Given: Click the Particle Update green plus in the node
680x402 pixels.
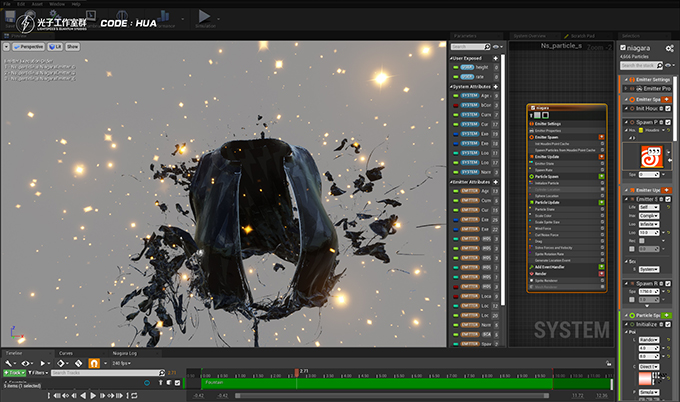Looking at the screenshot, I should pos(602,203).
